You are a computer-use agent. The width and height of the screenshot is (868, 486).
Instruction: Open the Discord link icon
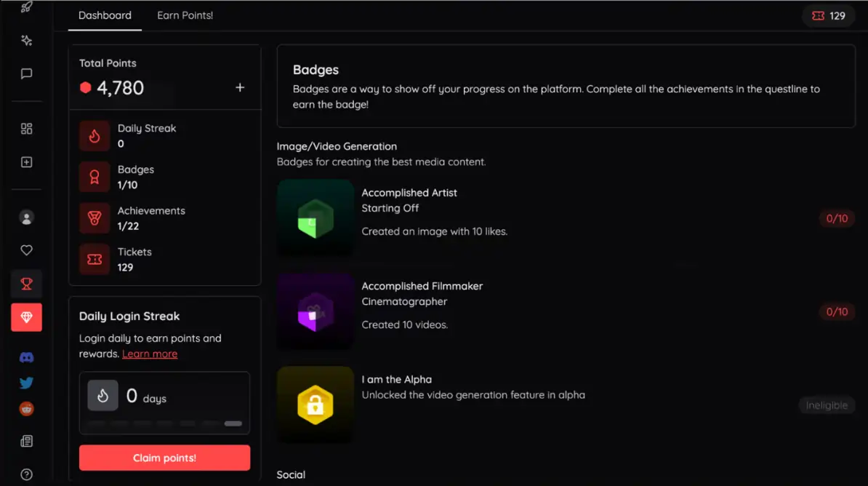tap(26, 357)
